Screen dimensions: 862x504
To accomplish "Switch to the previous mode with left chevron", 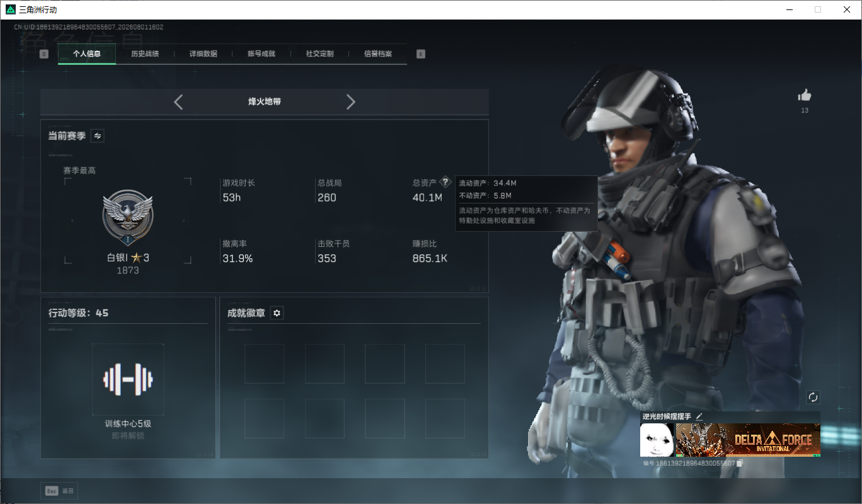I will pyautogui.click(x=178, y=102).
